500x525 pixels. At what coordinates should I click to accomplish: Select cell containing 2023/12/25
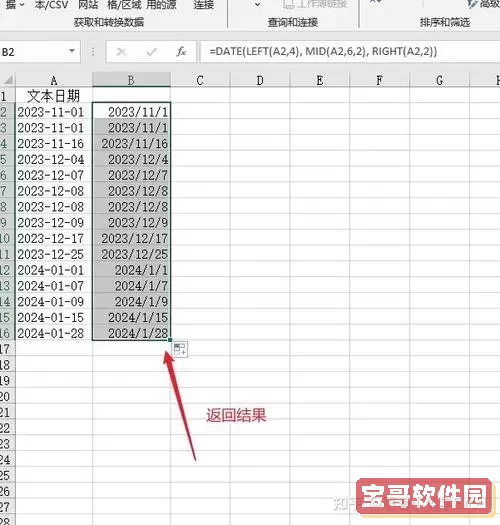(132, 254)
